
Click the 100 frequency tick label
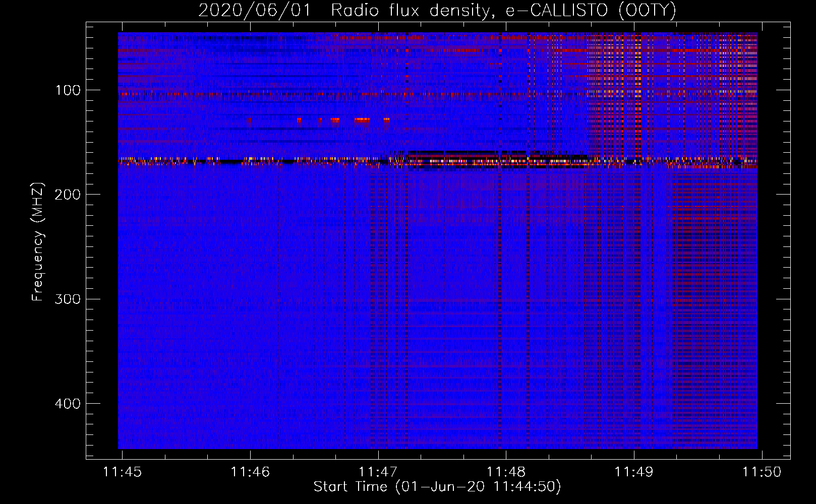[68, 90]
